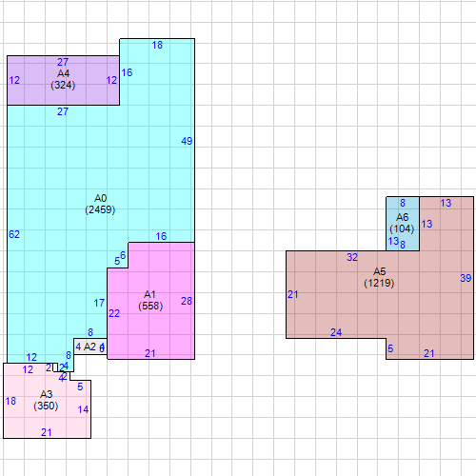Select the pink A3 area label
The height and width of the screenshot is (476, 476).
coord(46,394)
